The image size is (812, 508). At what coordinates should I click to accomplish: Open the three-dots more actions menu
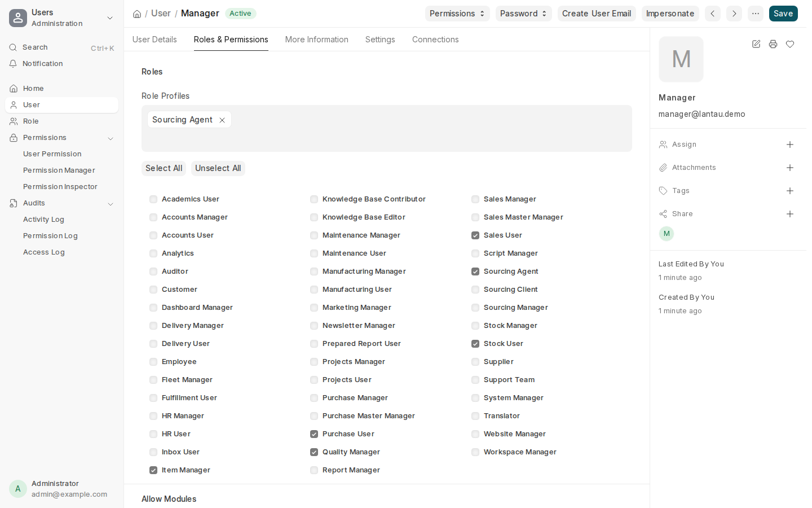coord(756,14)
